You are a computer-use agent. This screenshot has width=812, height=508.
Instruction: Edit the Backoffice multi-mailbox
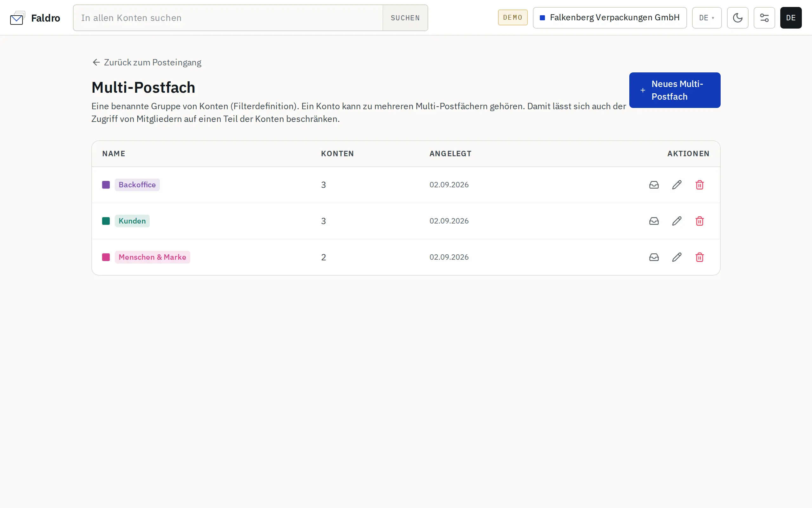pos(677,185)
